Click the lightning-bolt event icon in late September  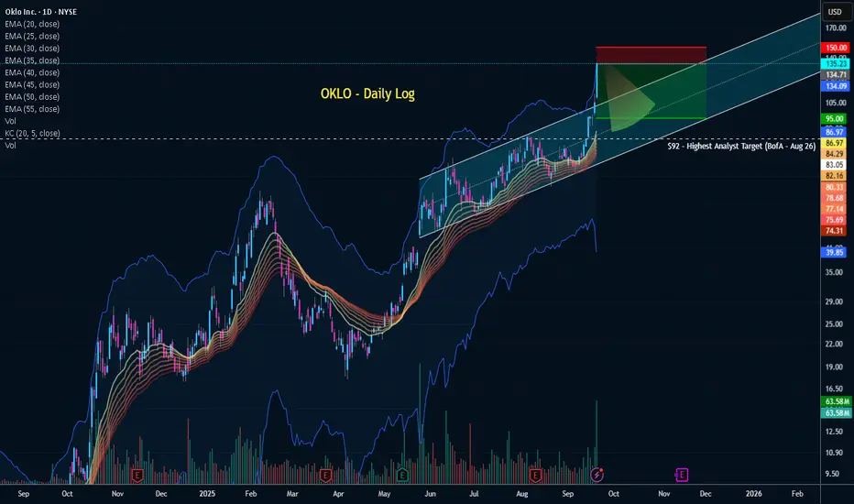point(597,475)
